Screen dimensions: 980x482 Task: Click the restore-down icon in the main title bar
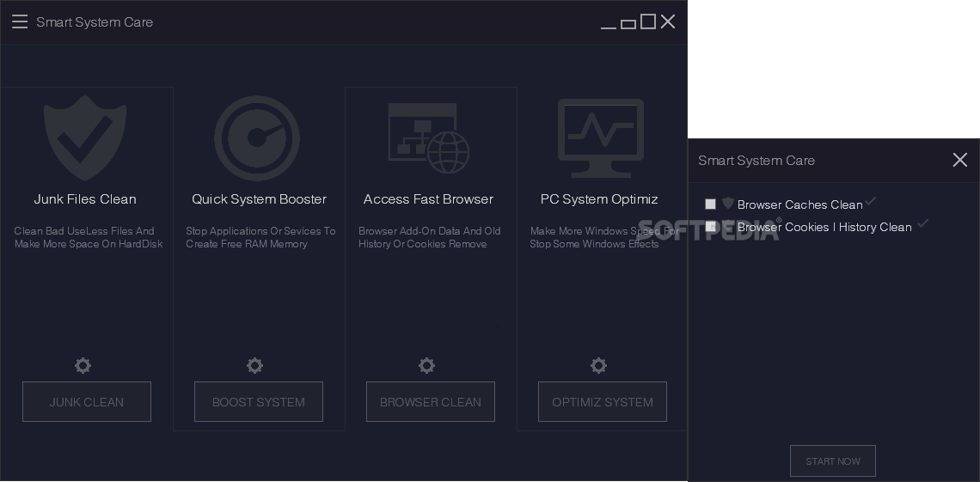[x=628, y=24]
